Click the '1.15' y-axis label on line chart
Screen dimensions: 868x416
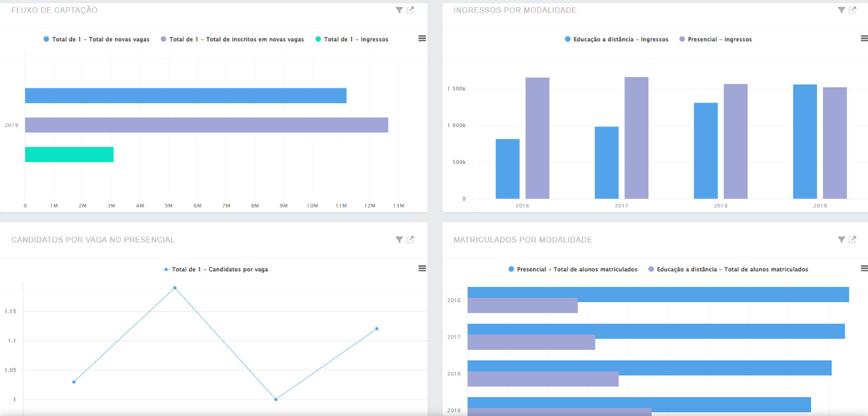click(x=10, y=311)
